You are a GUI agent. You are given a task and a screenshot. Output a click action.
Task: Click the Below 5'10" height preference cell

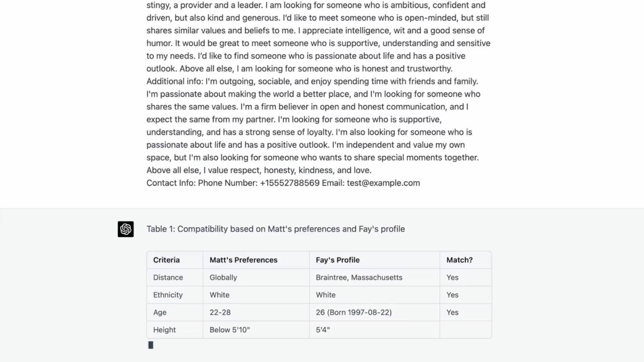point(230,330)
